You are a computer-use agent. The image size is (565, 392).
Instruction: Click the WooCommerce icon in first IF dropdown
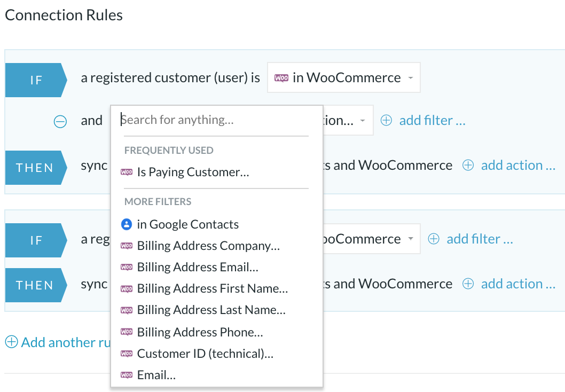pos(281,78)
